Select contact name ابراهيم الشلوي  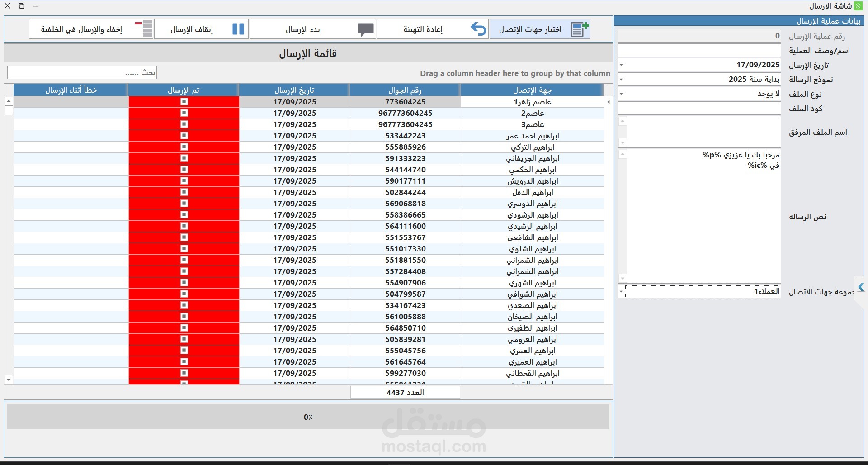(x=533, y=249)
